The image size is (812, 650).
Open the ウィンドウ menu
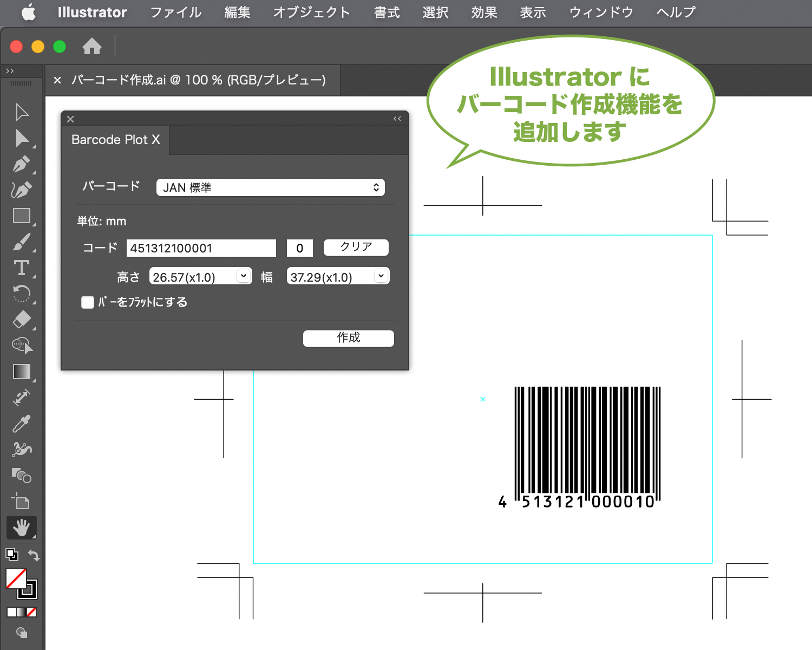pyautogui.click(x=601, y=12)
